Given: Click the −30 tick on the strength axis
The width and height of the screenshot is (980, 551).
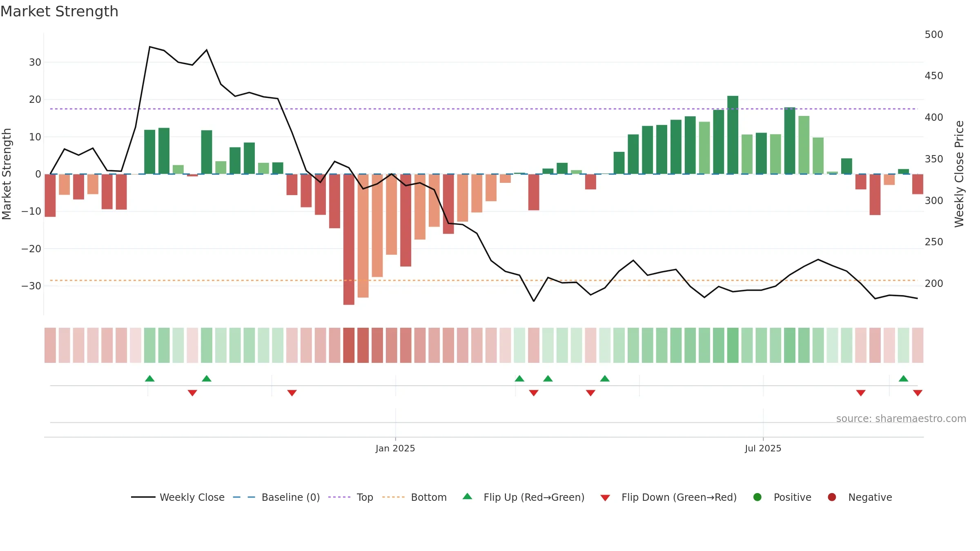Looking at the screenshot, I should pos(31,286).
